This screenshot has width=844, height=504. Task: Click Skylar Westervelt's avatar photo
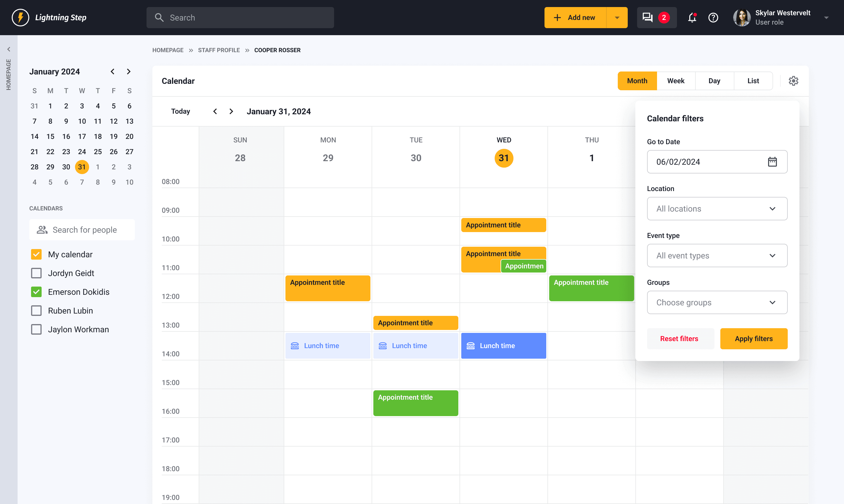click(742, 17)
